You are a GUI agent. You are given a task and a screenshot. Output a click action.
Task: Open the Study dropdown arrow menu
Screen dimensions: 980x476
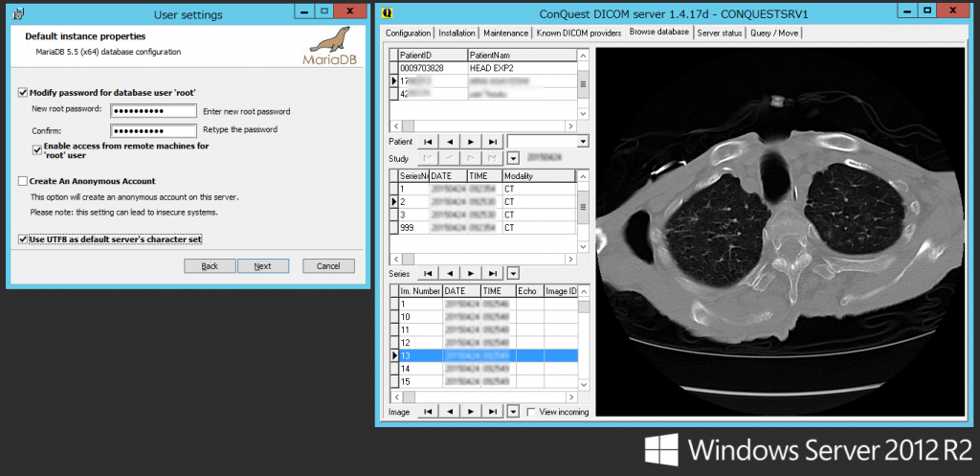tap(513, 159)
